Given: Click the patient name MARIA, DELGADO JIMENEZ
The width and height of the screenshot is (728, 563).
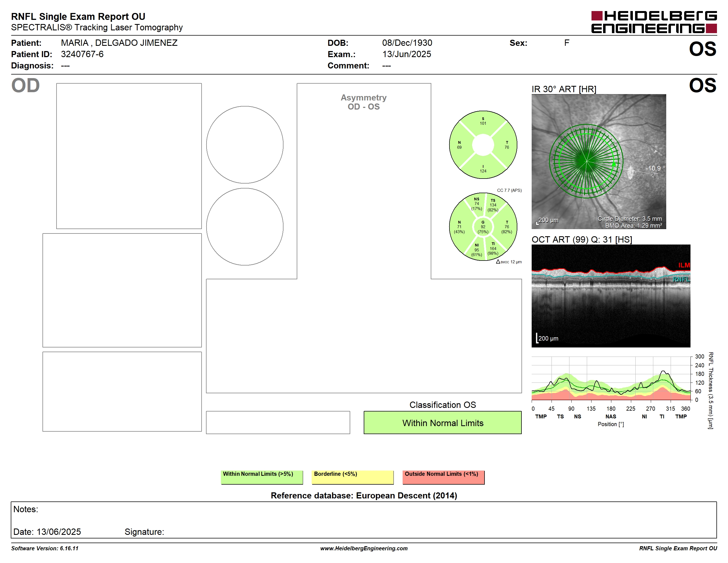Looking at the screenshot, I should pyautogui.click(x=119, y=43).
